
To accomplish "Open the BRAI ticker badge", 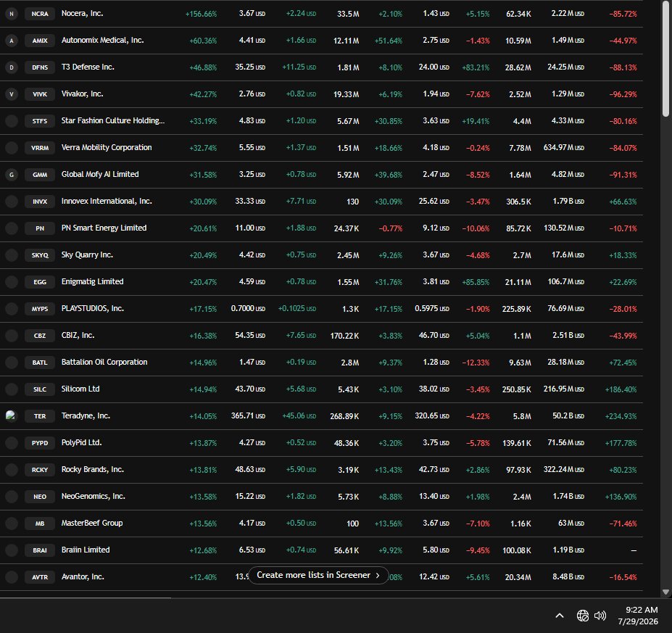I will pyautogui.click(x=40, y=550).
